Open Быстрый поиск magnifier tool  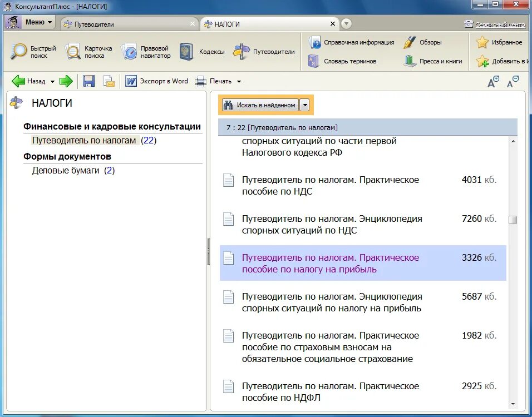point(33,52)
